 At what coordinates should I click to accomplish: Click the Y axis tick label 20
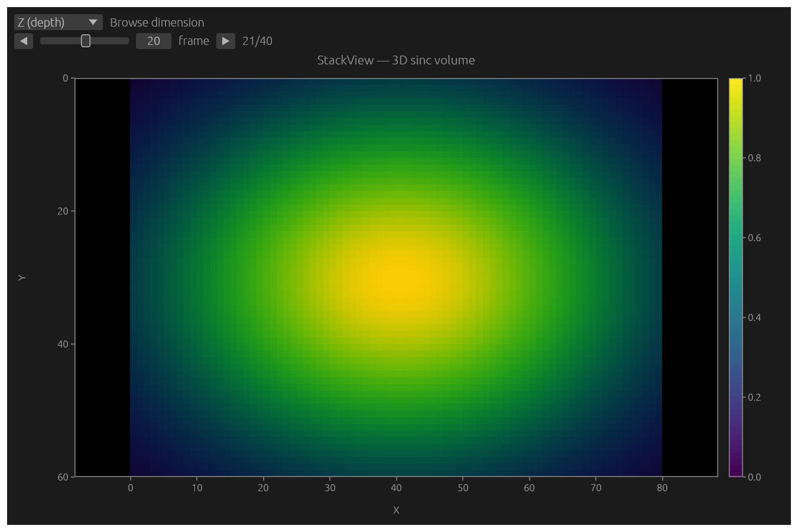(63, 211)
